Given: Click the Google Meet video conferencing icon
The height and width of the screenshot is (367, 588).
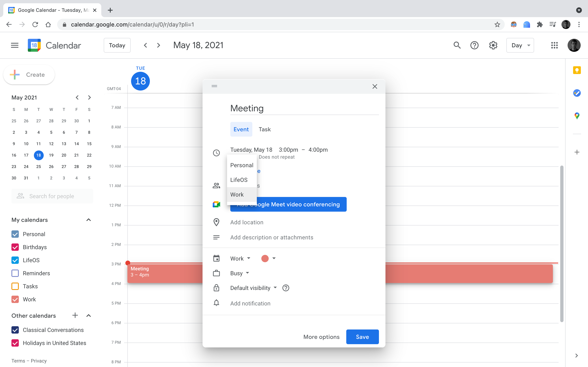Looking at the screenshot, I should [x=217, y=204].
